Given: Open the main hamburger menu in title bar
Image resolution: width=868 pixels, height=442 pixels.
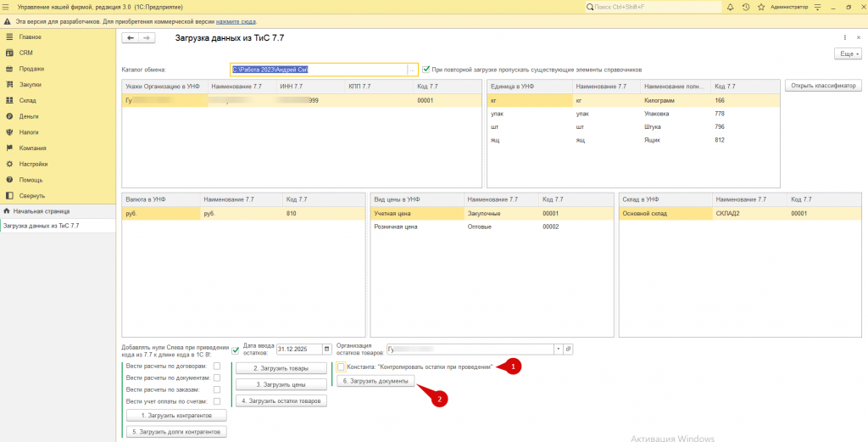Looking at the screenshot, I should tap(6, 7).
